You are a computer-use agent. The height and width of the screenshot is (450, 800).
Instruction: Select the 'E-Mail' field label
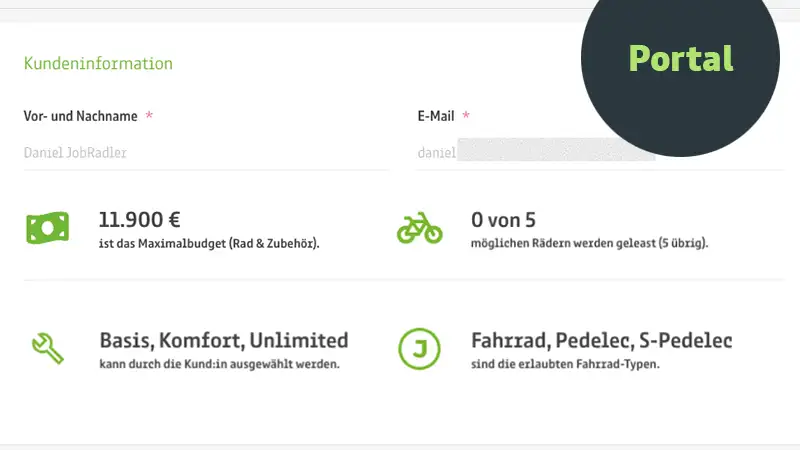point(437,116)
